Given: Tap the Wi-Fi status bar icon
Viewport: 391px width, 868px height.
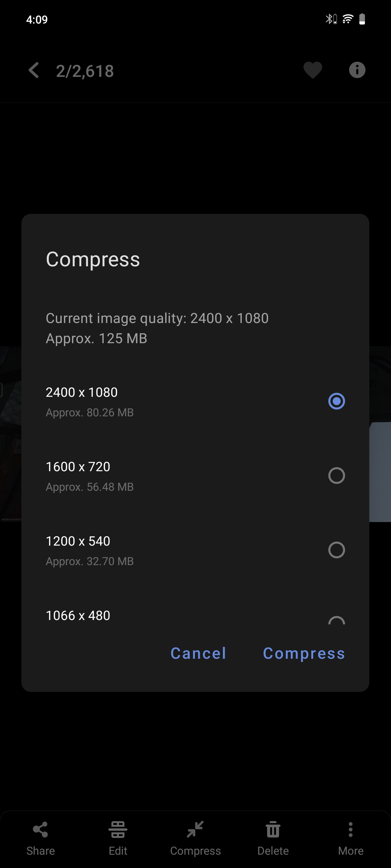Looking at the screenshot, I should click(x=348, y=19).
